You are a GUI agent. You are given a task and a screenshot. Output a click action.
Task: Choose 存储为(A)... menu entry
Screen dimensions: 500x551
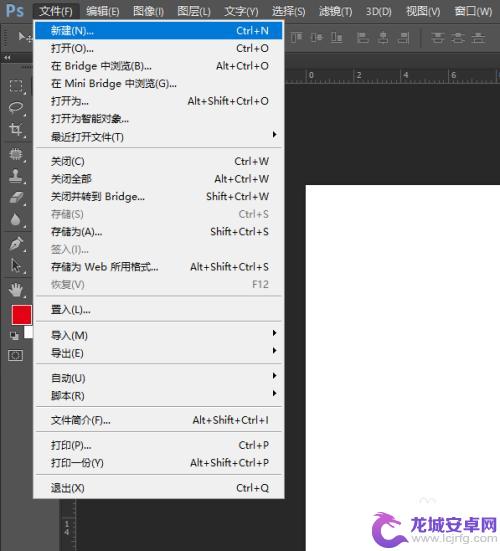158,232
